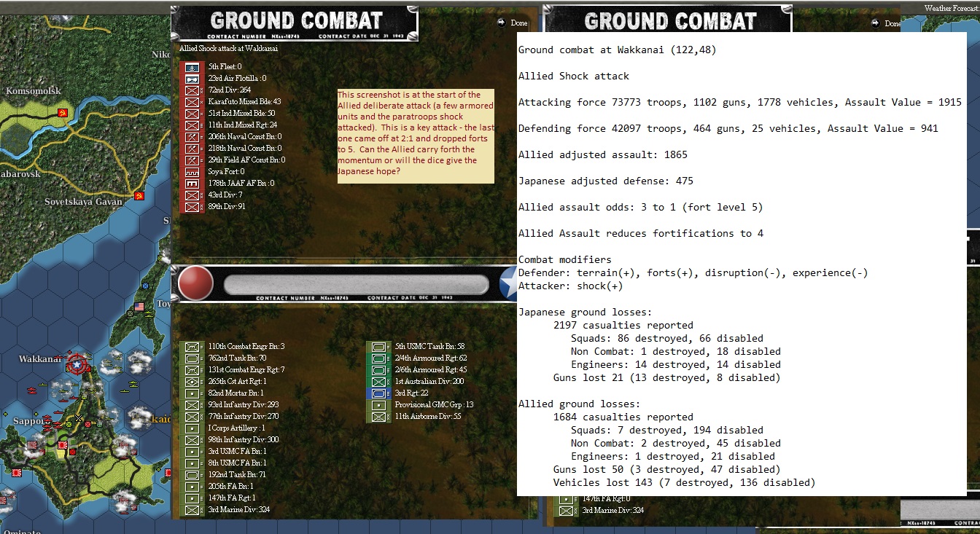Click the Soviet flag base near Komsomolsk
Screen dimensions: 980x534
click(x=63, y=113)
